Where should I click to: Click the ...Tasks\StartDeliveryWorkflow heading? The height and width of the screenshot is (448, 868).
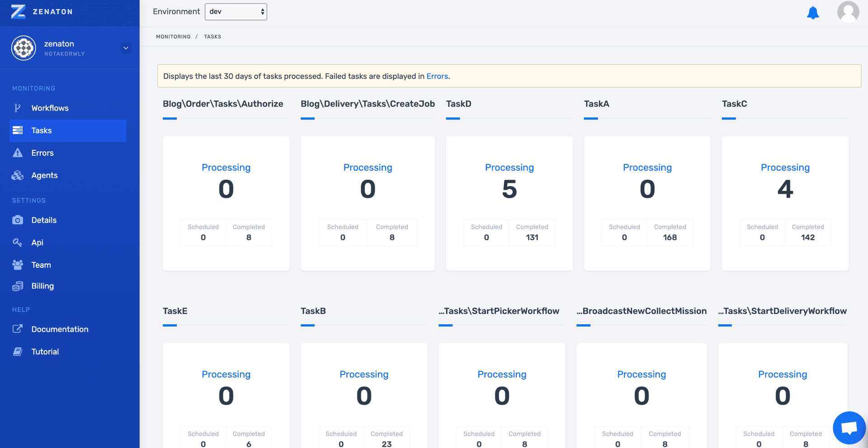point(783,311)
